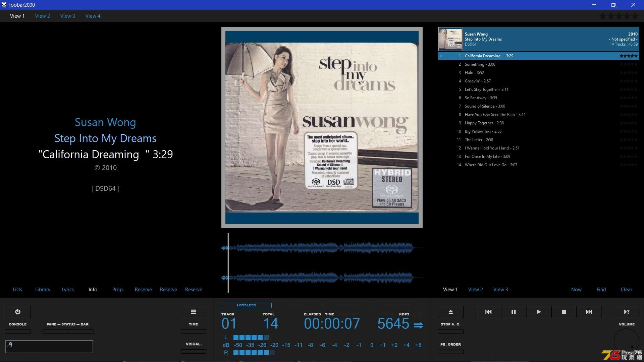This screenshot has width=644, height=362.
Task: Click the power icon above CONSOLE
Action: pyautogui.click(x=18, y=312)
